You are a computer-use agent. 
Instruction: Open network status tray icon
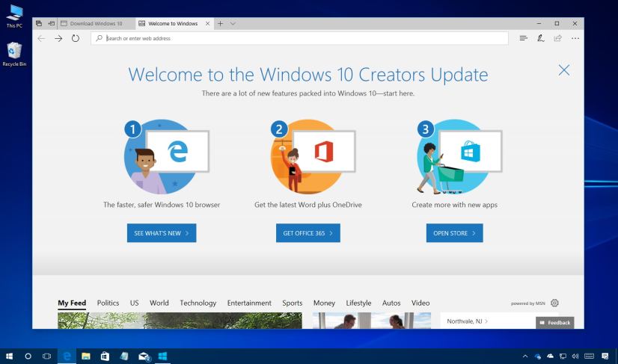(x=563, y=356)
